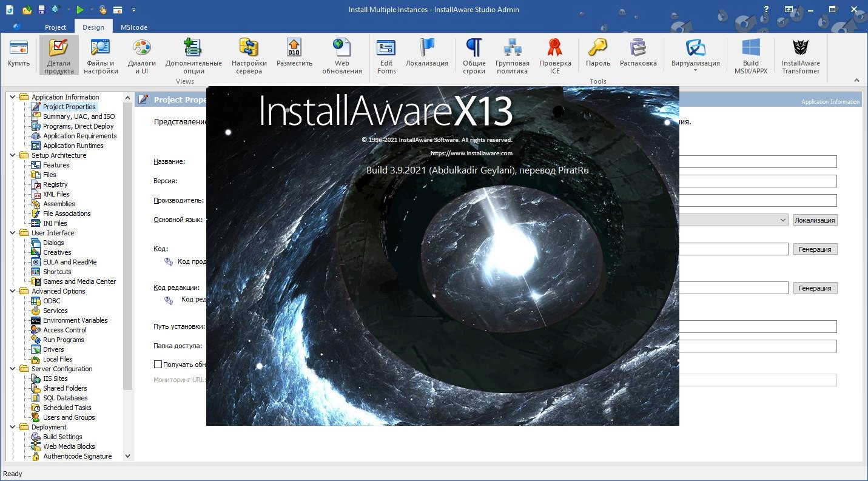Collapse the Advanced Options tree node
This screenshot has height=481, width=868.
pos(13,291)
